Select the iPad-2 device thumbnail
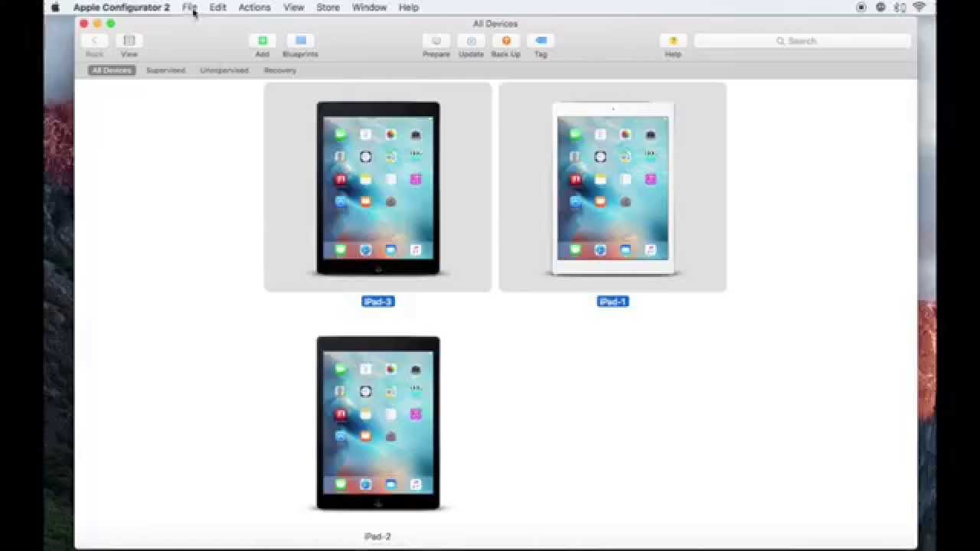980x551 pixels. (378, 423)
